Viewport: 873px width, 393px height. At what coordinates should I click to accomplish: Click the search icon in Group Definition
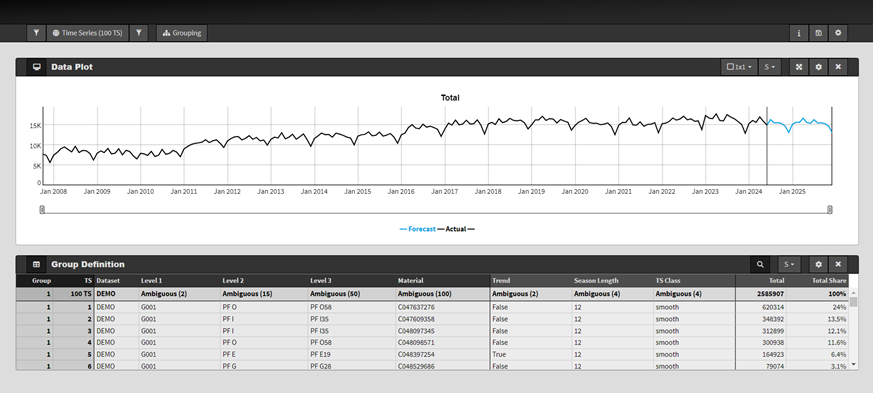(760, 264)
